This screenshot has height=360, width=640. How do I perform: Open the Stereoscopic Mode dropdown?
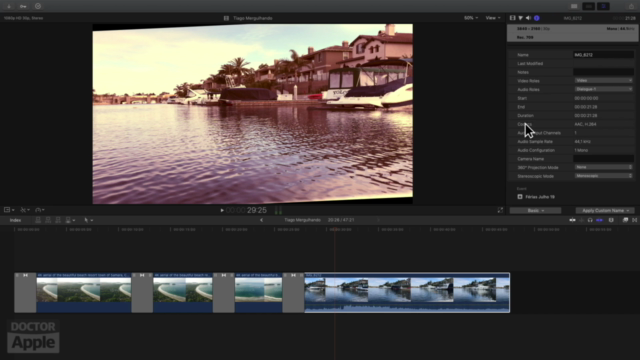coord(604,176)
